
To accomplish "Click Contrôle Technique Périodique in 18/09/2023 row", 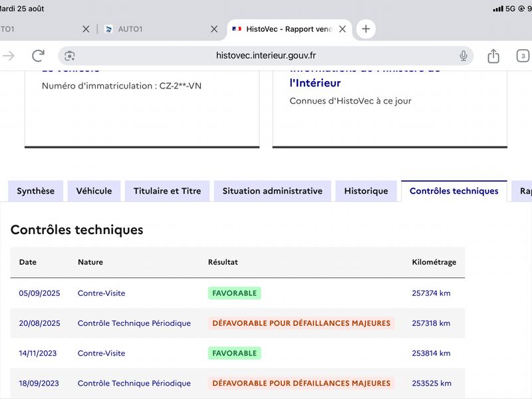I will pos(134,384).
